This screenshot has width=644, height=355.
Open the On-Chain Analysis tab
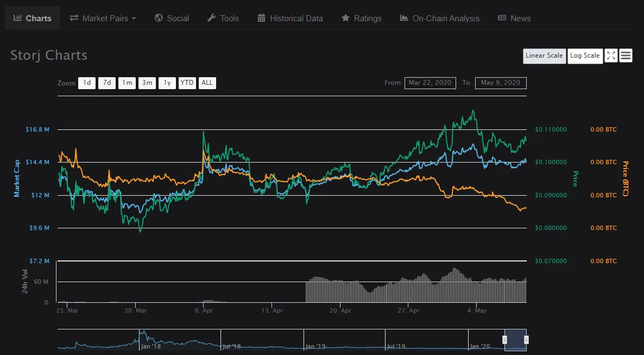(x=440, y=18)
